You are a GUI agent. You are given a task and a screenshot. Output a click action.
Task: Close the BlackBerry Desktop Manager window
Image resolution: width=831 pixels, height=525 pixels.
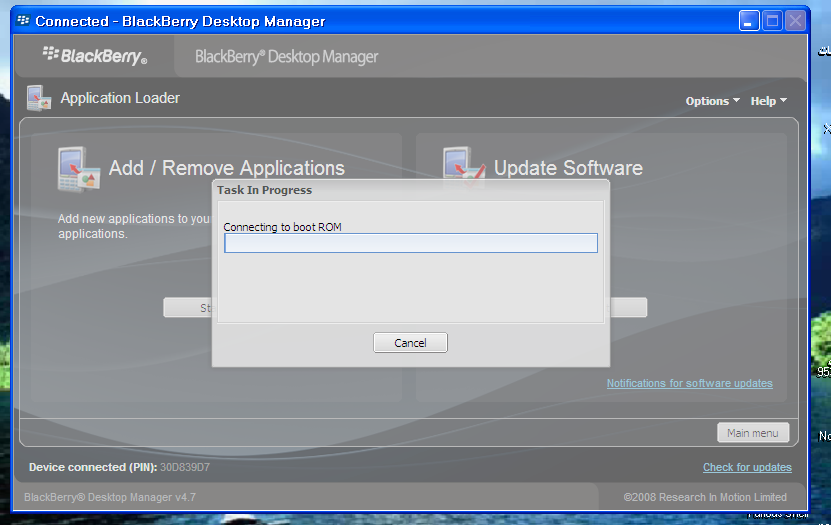(x=795, y=21)
